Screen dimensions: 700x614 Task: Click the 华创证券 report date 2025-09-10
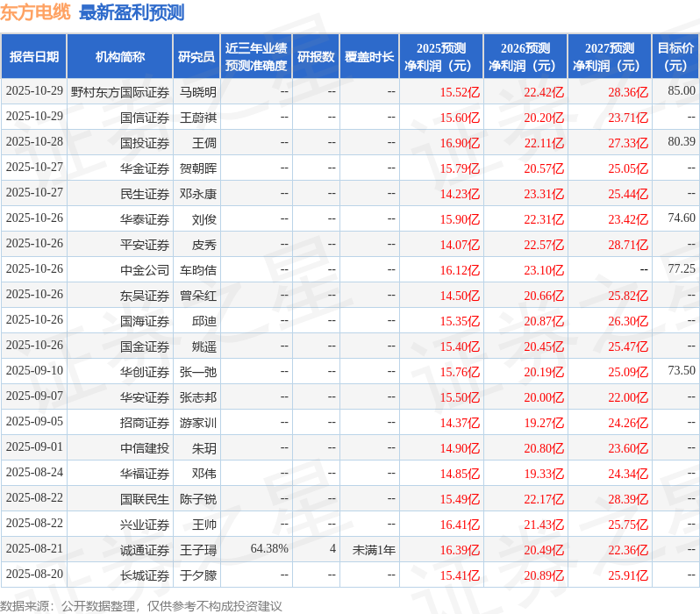click(x=34, y=371)
